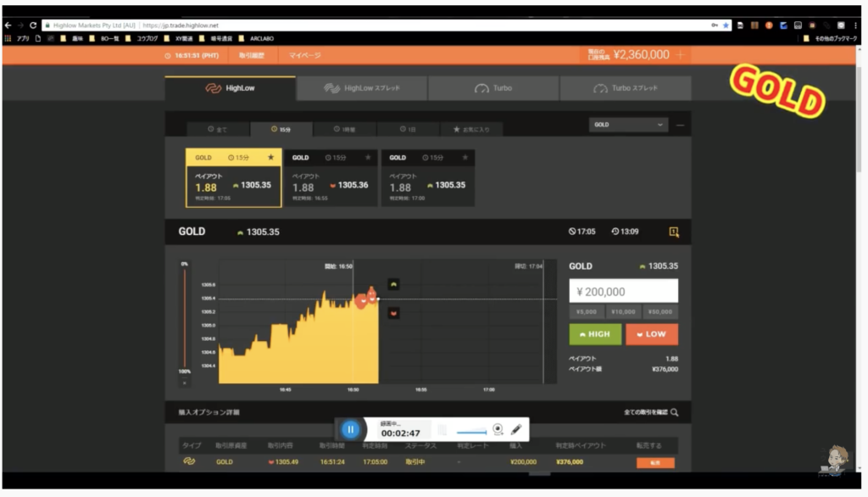The height and width of the screenshot is (497, 868).
Task: Collapse the asset panel with the dash icon
Action: click(681, 126)
